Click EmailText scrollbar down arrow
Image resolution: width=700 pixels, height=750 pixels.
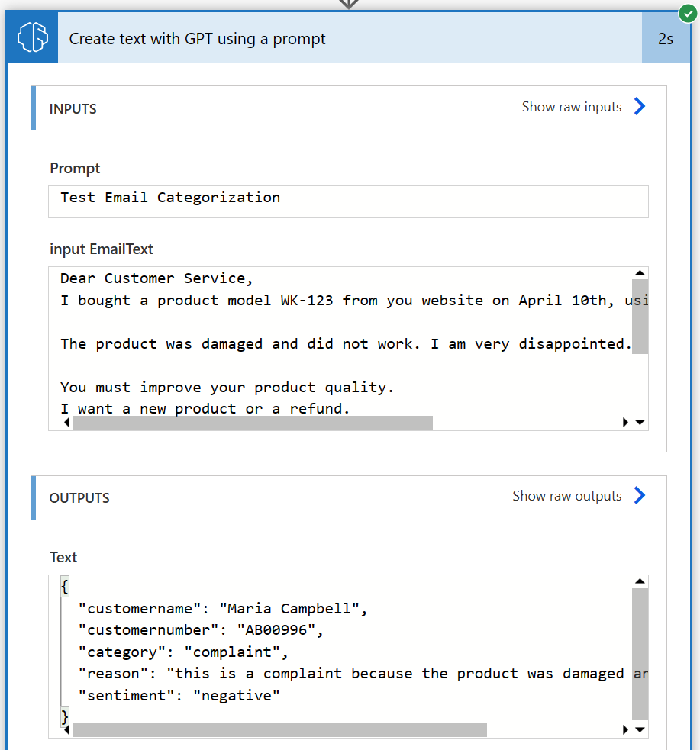(x=640, y=422)
